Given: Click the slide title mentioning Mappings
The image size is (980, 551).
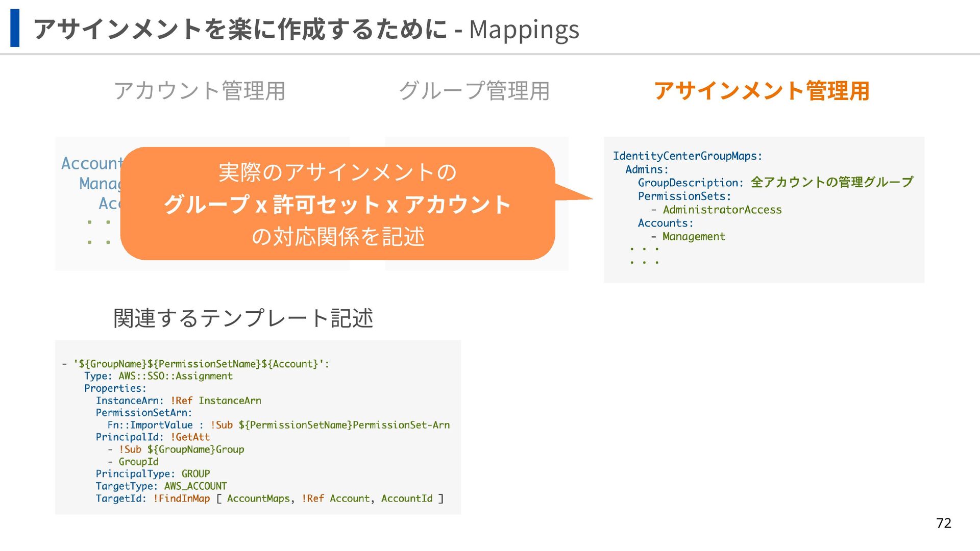Looking at the screenshot, I should (x=306, y=29).
